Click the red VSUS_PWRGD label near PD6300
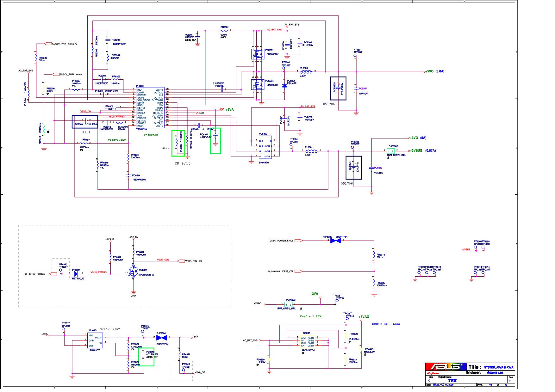555x392 pixels. click(x=98, y=272)
